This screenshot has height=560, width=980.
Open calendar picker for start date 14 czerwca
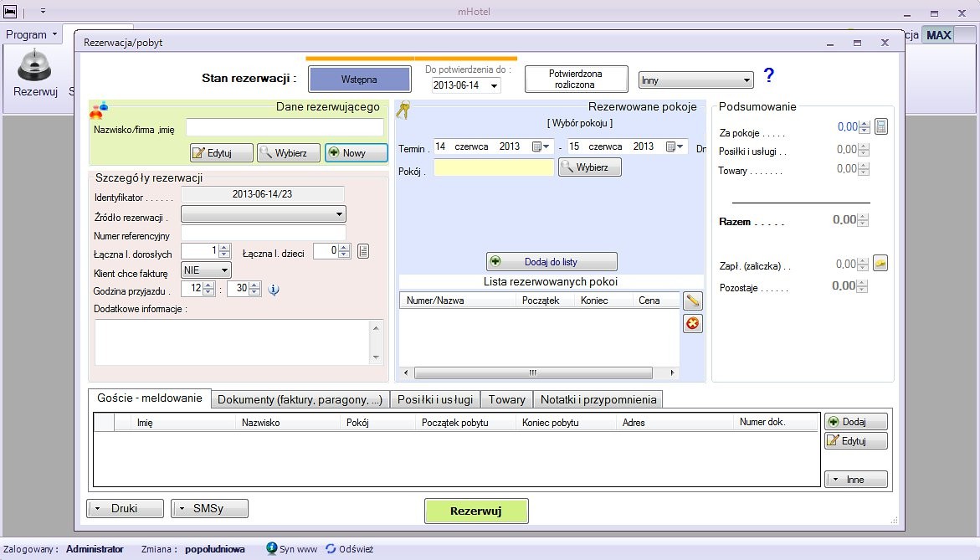tap(541, 146)
